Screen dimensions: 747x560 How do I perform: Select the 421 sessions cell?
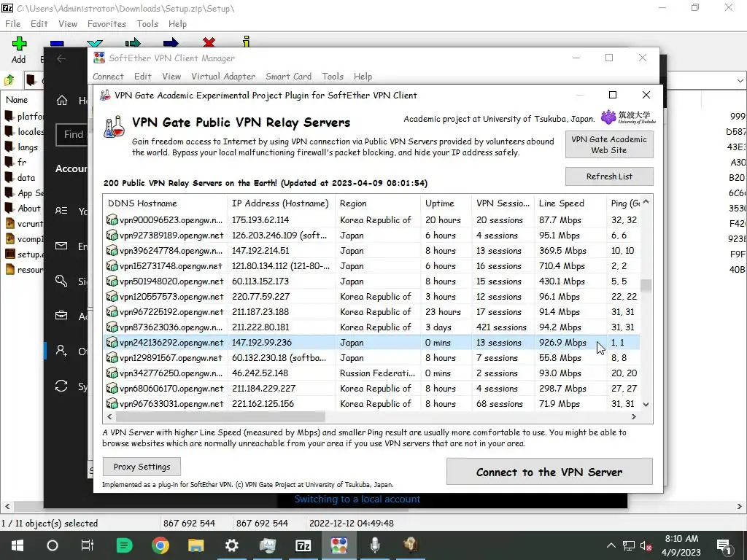tap(501, 327)
